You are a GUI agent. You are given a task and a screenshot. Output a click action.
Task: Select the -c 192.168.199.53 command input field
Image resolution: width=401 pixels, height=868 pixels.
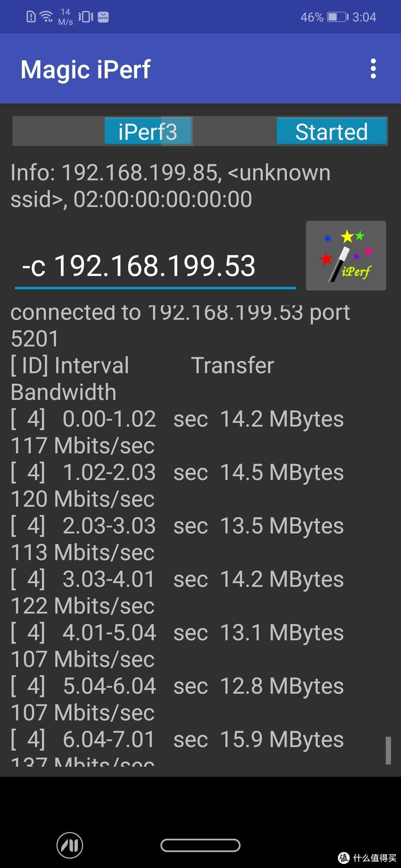click(155, 266)
